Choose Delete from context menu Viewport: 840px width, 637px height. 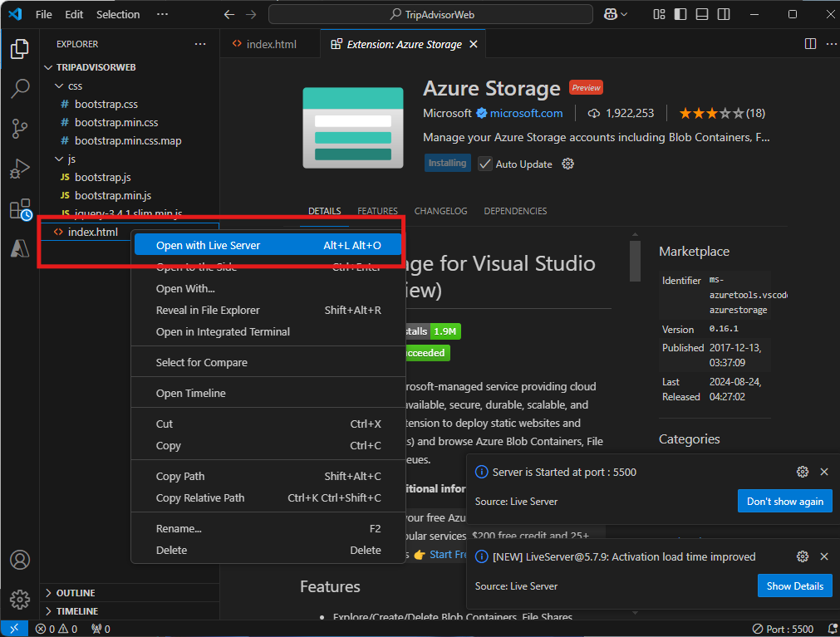[268, 551]
